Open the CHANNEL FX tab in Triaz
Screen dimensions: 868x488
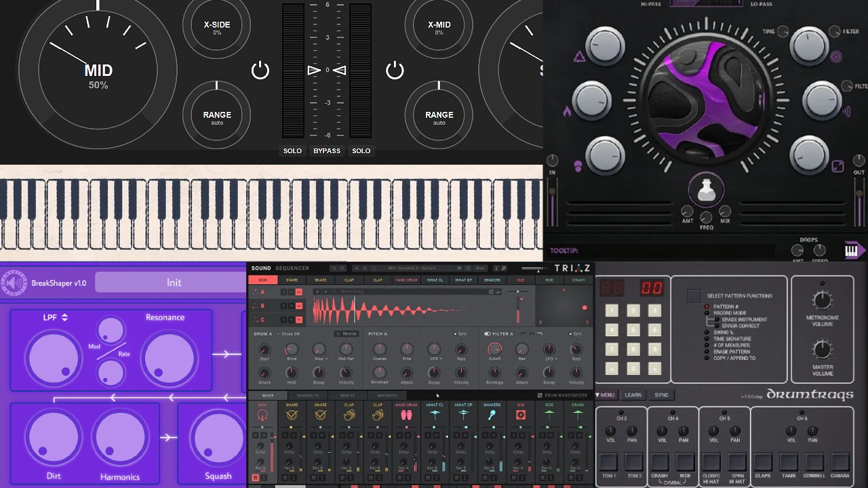click(x=308, y=395)
